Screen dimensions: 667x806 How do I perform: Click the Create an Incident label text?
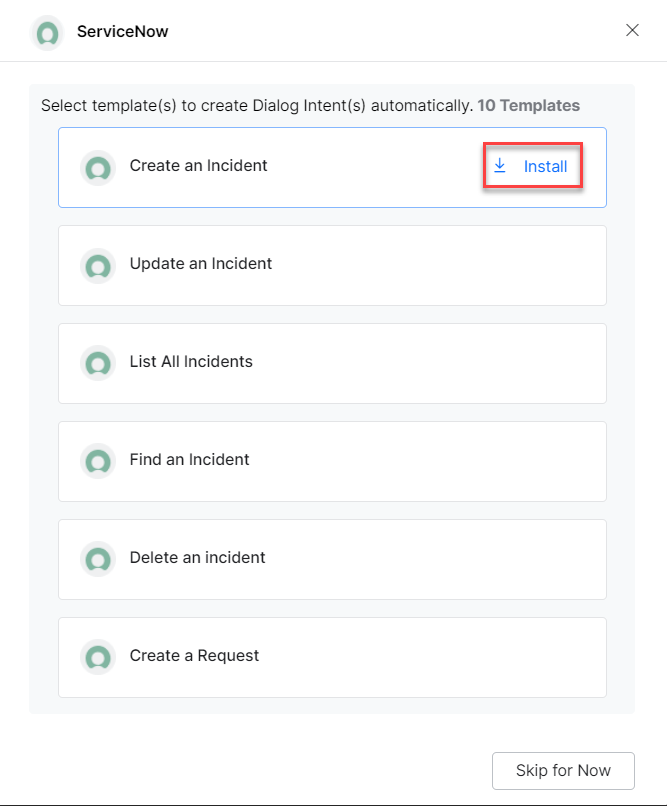click(198, 166)
